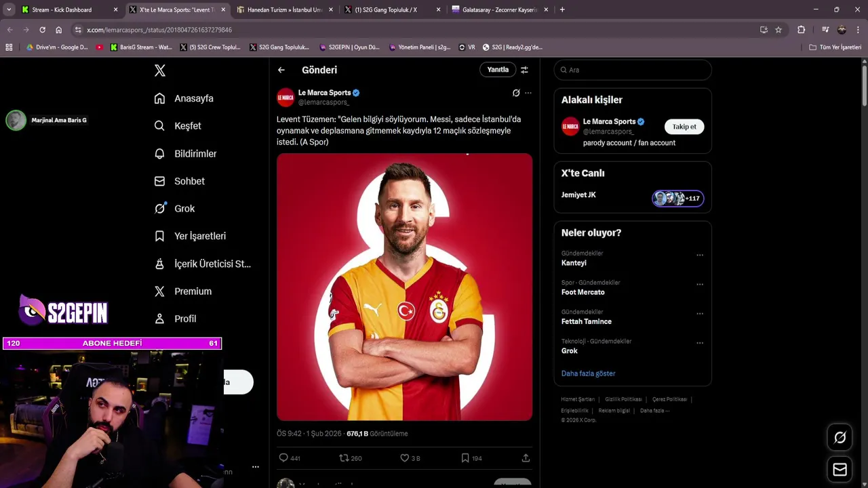
Task: Open VR bookmark in bookmarks bar
Action: tap(467, 47)
